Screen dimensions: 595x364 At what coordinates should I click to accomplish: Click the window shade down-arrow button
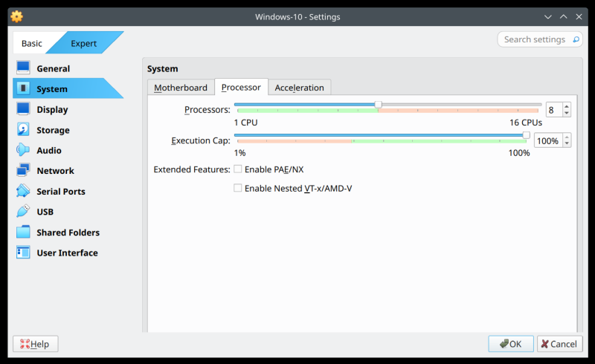click(x=548, y=16)
